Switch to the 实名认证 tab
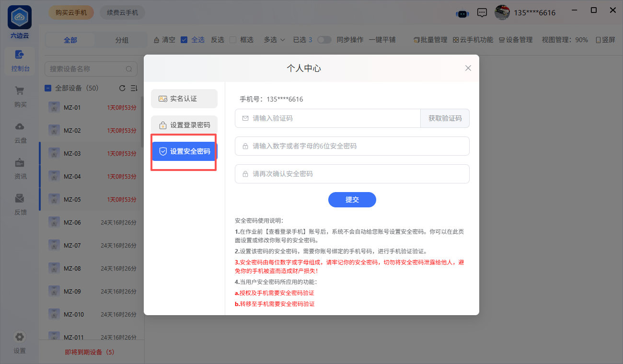 click(x=184, y=99)
